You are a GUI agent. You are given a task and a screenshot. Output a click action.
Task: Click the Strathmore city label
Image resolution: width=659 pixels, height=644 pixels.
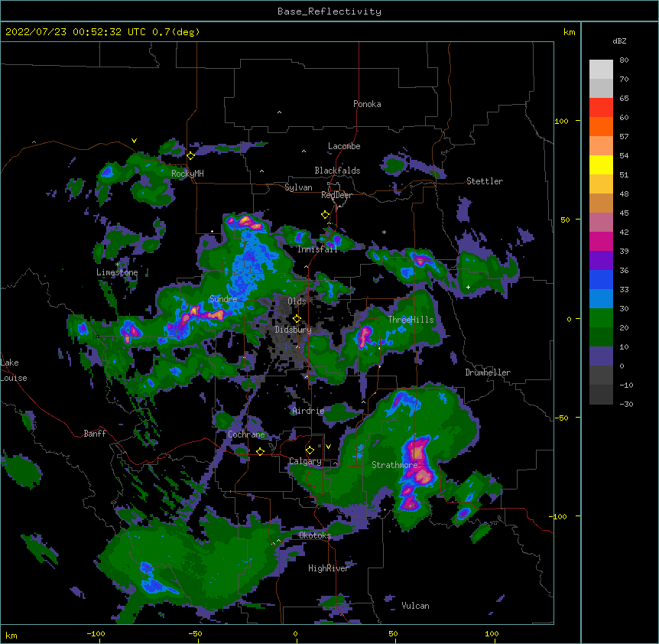[x=394, y=465]
